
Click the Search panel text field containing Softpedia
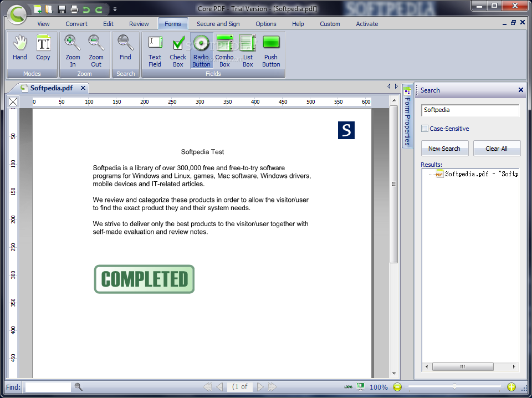(x=470, y=110)
